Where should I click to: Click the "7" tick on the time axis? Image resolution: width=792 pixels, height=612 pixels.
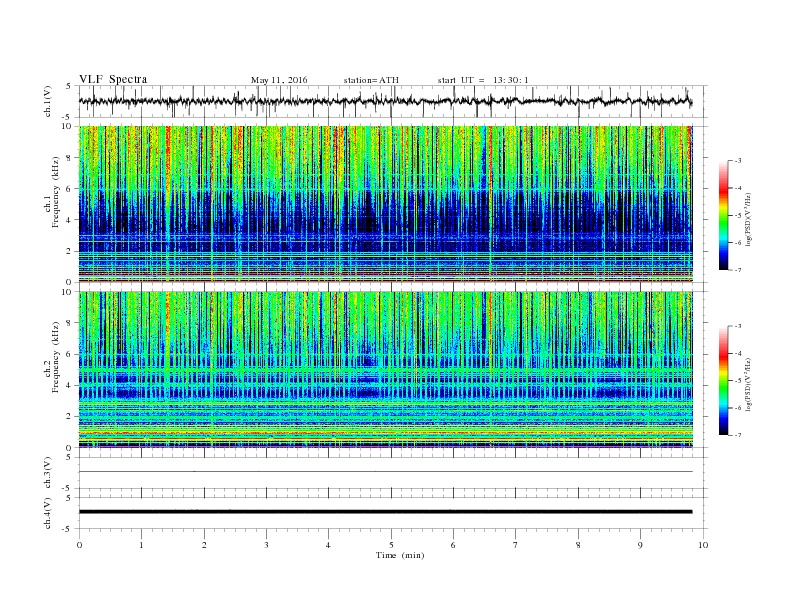tap(516, 545)
